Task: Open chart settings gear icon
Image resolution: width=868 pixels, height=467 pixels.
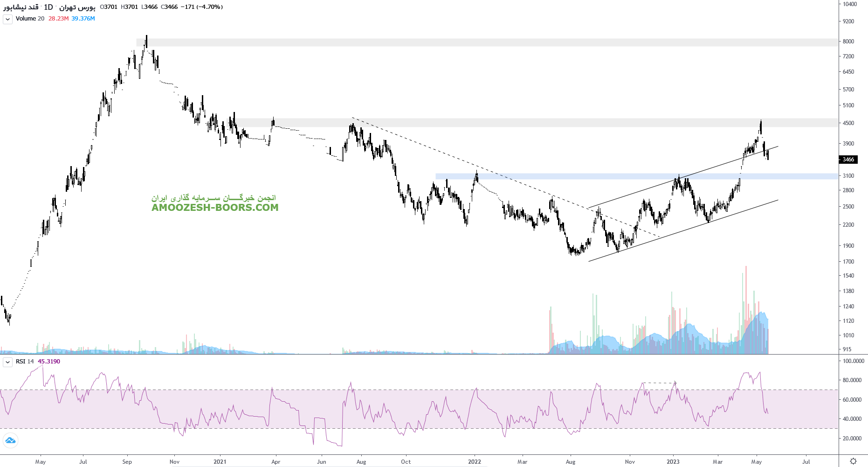Action: (x=853, y=461)
